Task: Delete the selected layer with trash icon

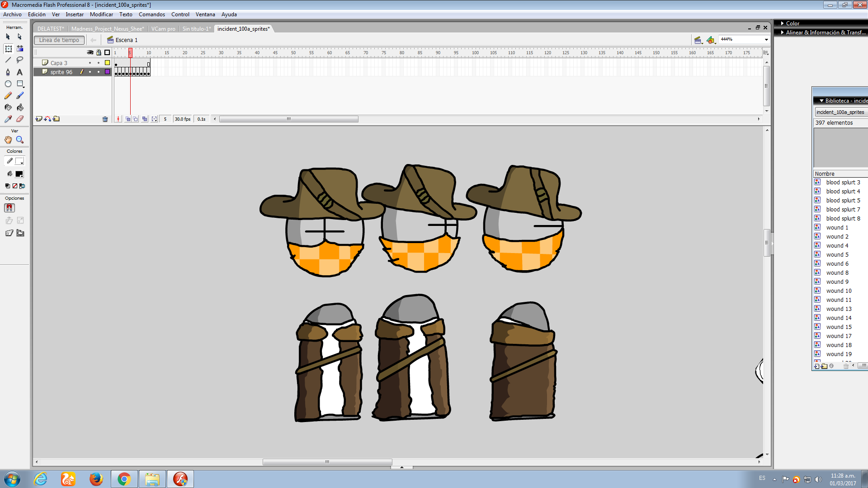Action: pos(105,119)
